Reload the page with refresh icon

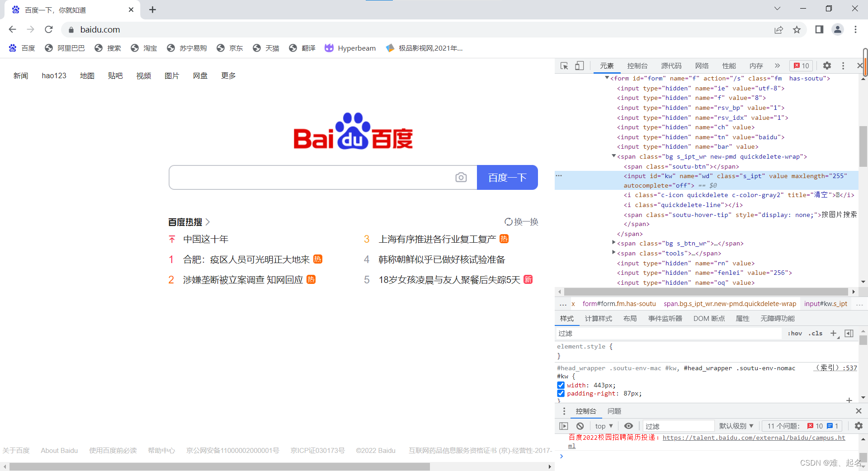[x=49, y=29]
